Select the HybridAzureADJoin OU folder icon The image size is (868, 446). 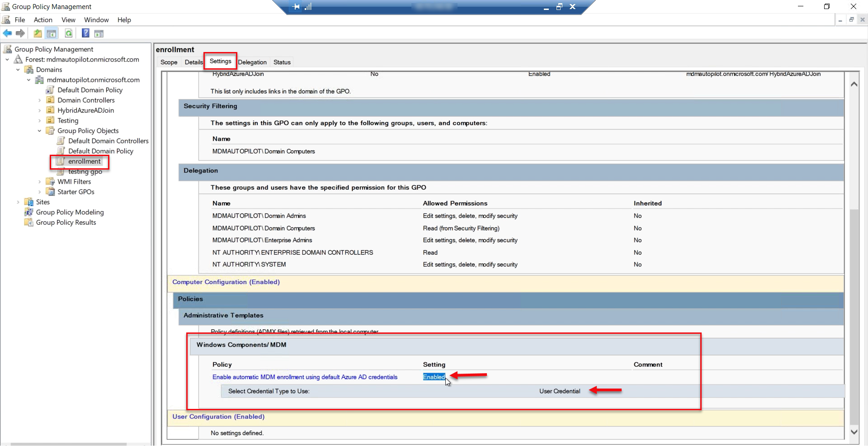point(50,110)
